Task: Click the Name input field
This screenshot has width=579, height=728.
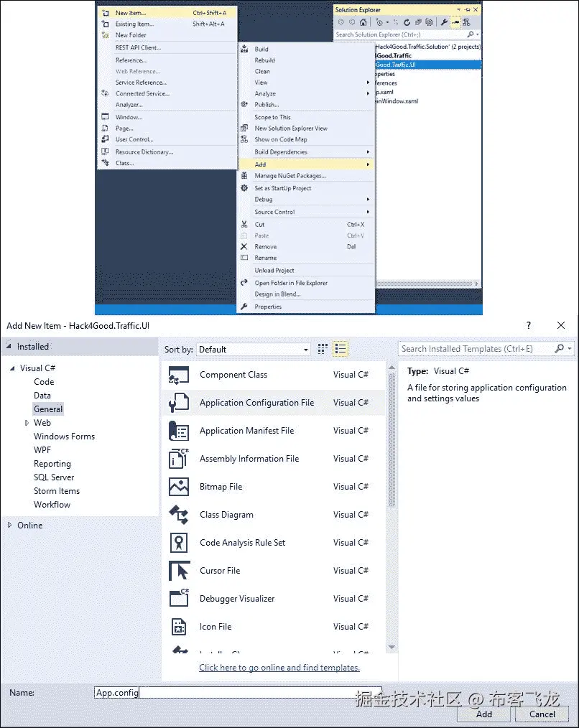Action: tap(216, 692)
